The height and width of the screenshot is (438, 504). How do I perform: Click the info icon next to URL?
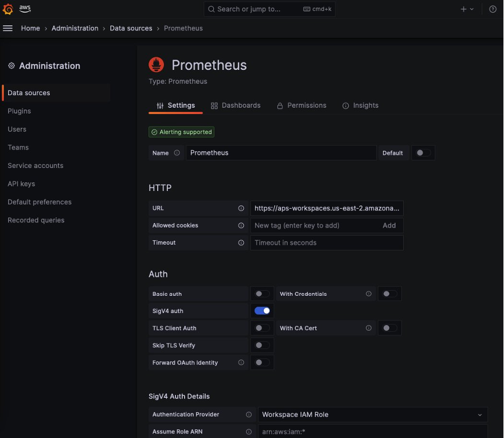coord(241,208)
